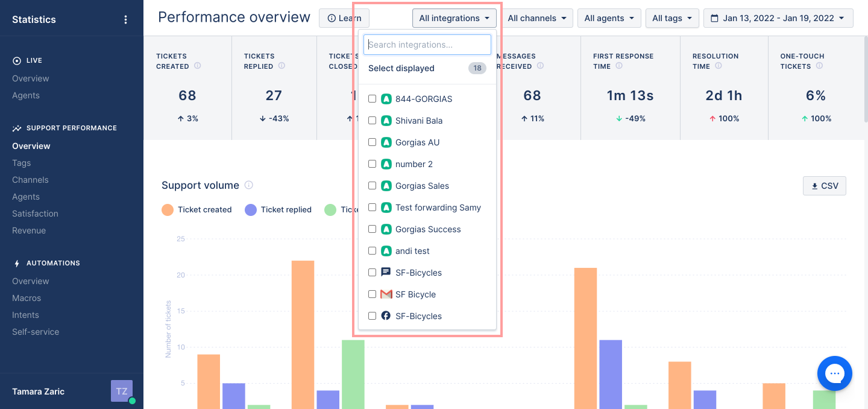Open Tags under Support Performance

click(21, 163)
